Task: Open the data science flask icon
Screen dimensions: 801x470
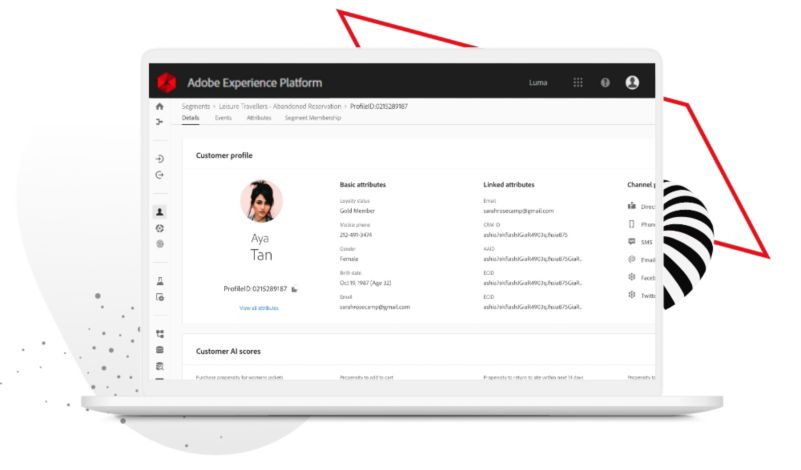Action: pyautogui.click(x=159, y=281)
